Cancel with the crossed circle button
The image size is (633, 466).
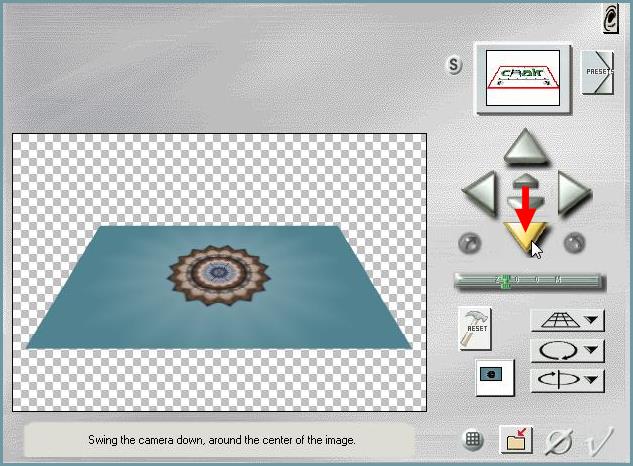click(559, 440)
